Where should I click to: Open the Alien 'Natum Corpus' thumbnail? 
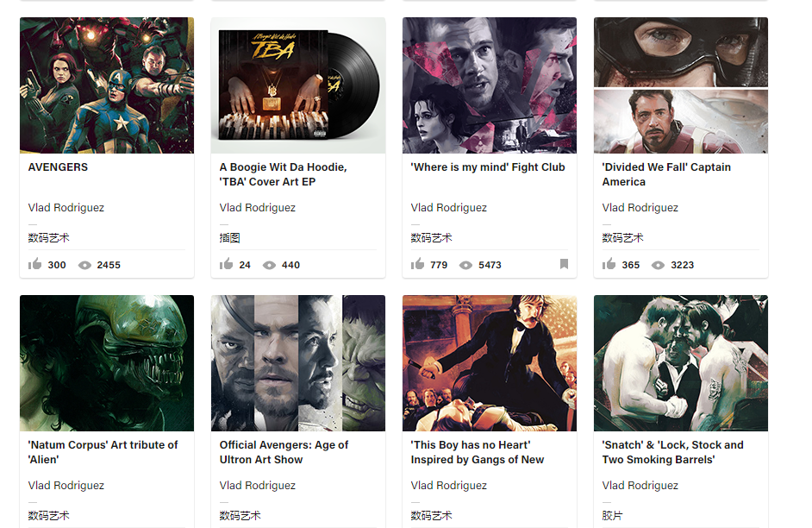point(107,363)
